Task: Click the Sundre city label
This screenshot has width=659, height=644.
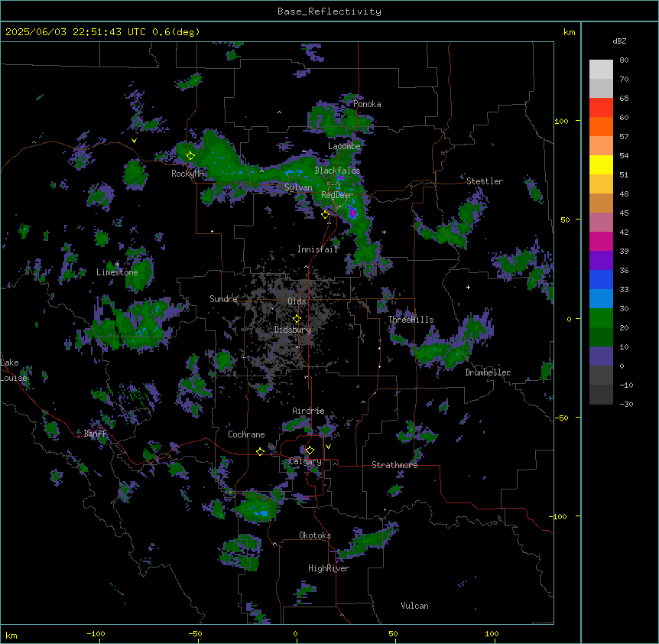Action: click(x=223, y=299)
